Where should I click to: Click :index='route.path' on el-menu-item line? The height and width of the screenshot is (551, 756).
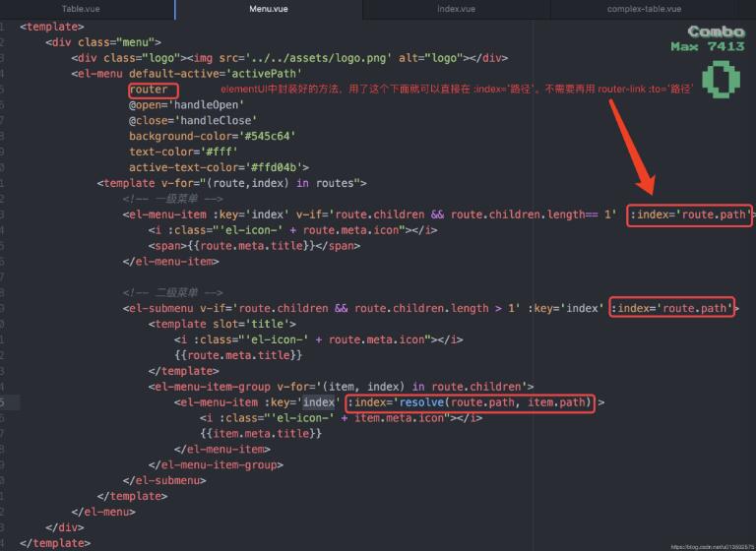(x=690, y=214)
